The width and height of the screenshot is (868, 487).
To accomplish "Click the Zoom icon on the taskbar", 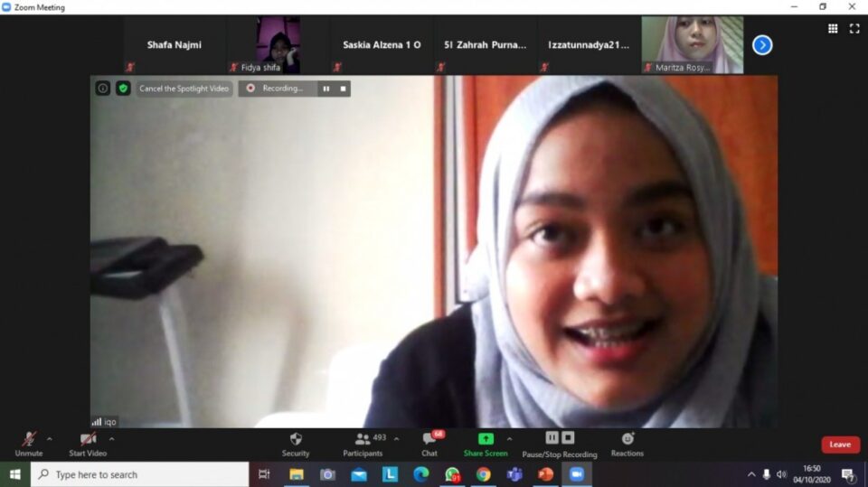I will click(x=577, y=475).
